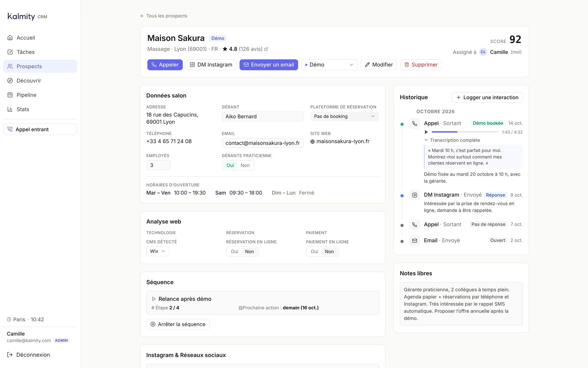Click the Déconnexion logout icon
The width and height of the screenshot is (588, 368).
(x=10, y=355)
